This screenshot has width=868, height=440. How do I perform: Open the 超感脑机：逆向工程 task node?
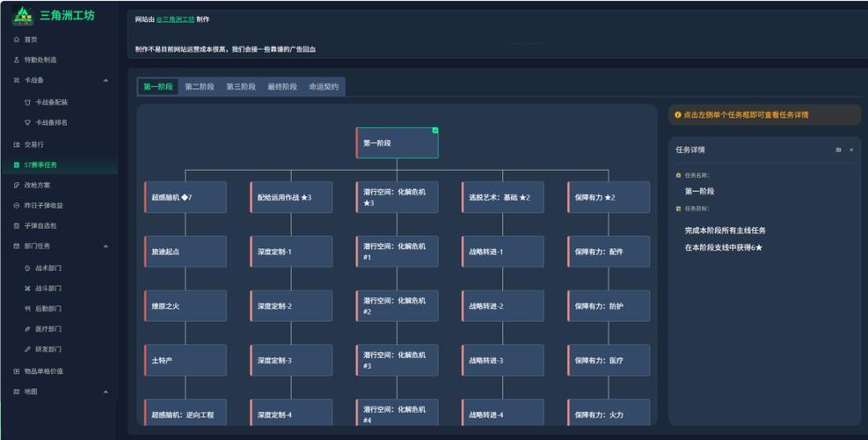pyautogui.click(x=186, y=413)
